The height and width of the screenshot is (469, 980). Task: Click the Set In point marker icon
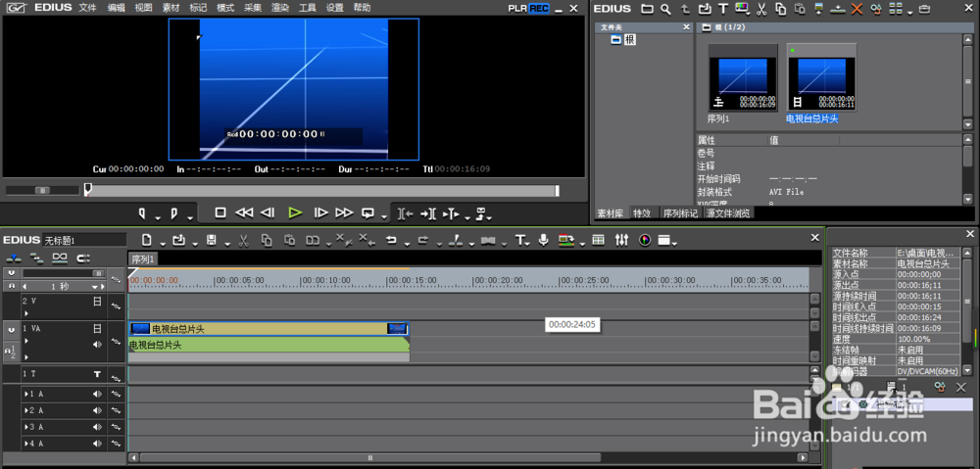[142, 213]
